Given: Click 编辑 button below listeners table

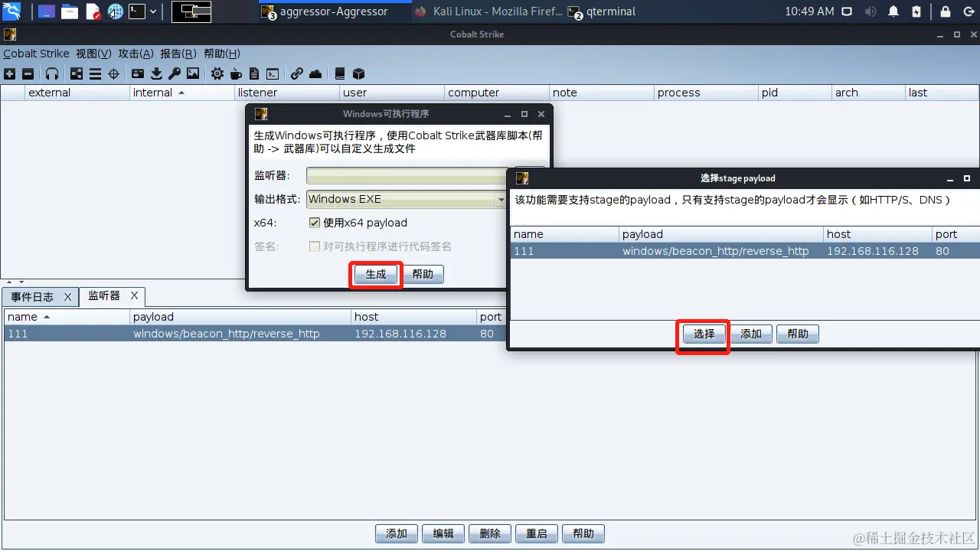Looking at the screenshot, I should click(443, 533).
